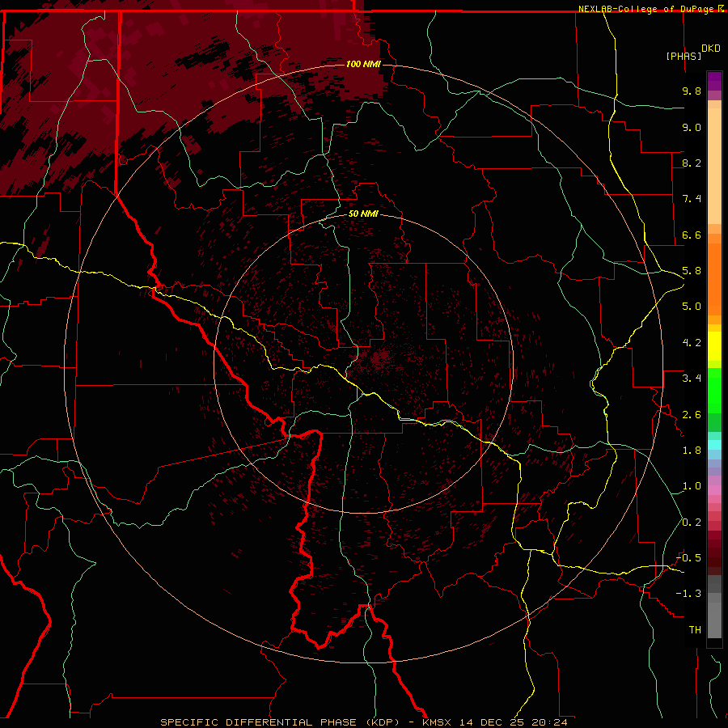The height and width of the screenshot is (728, 728).
Task: Click the 0.2 color scale value
Action: coord(692,523)
